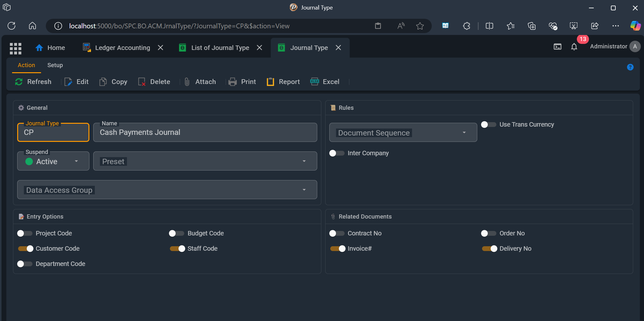Image resolution: width=644 pixels, height=321 pixels.
Task: Disable the Invoice# toggle
Action: [x=338, y=248]
